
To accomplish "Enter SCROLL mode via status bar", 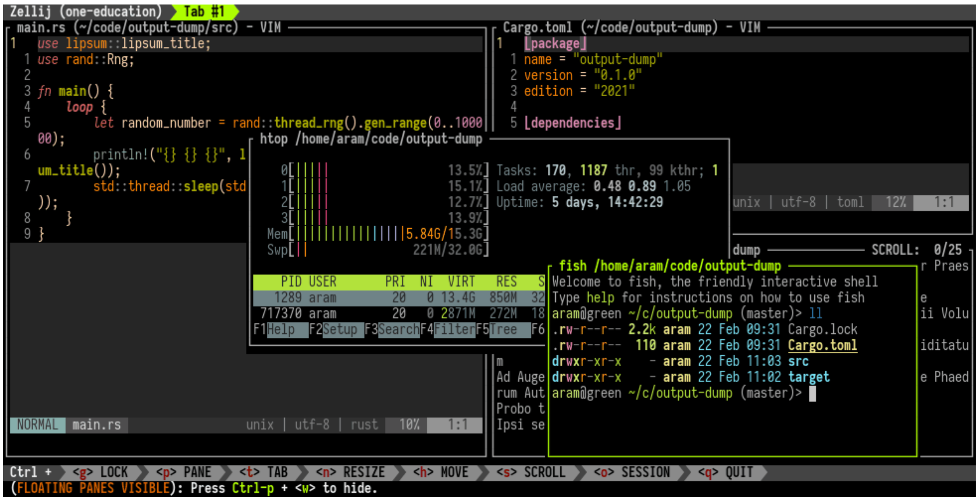I will pyautogui.click(x=531, y=473).
